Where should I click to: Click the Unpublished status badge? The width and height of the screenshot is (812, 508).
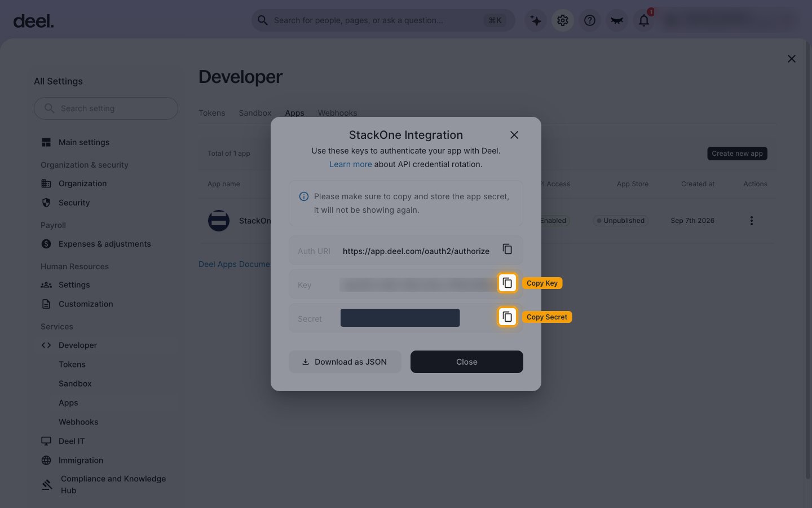620,221
